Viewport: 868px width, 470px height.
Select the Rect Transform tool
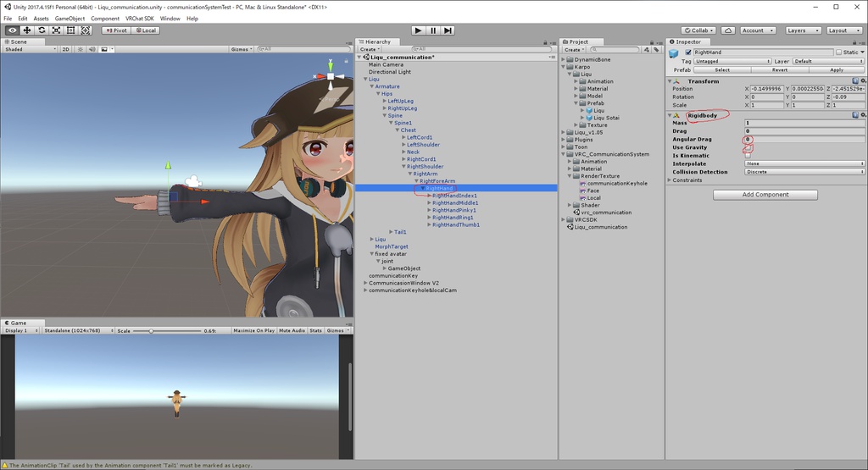click(x=71, y=30)
